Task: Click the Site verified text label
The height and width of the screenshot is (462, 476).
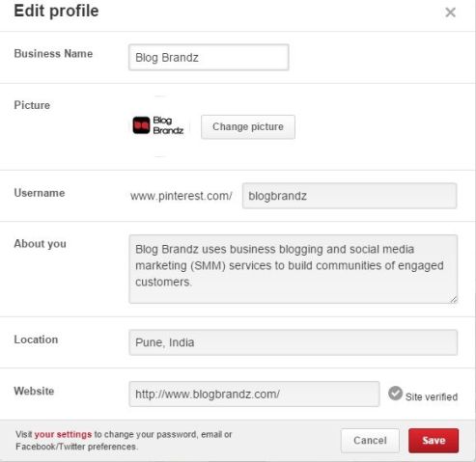Action: point(432,397)
